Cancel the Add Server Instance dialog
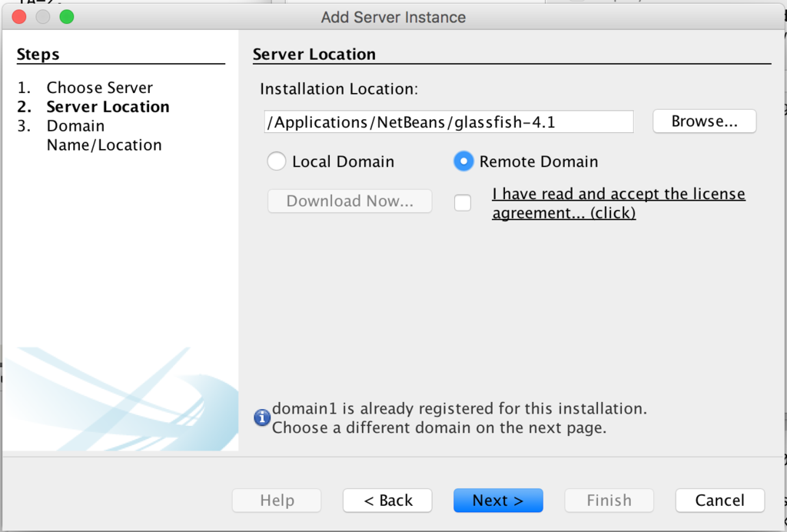This screenshot has height=532, width=787. coord(719,500)
